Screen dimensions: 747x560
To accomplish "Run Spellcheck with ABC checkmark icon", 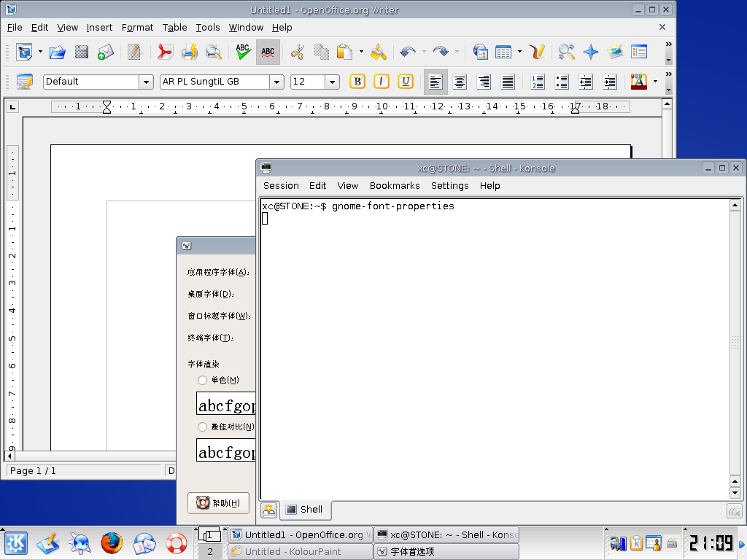I will tap(243, 52).
